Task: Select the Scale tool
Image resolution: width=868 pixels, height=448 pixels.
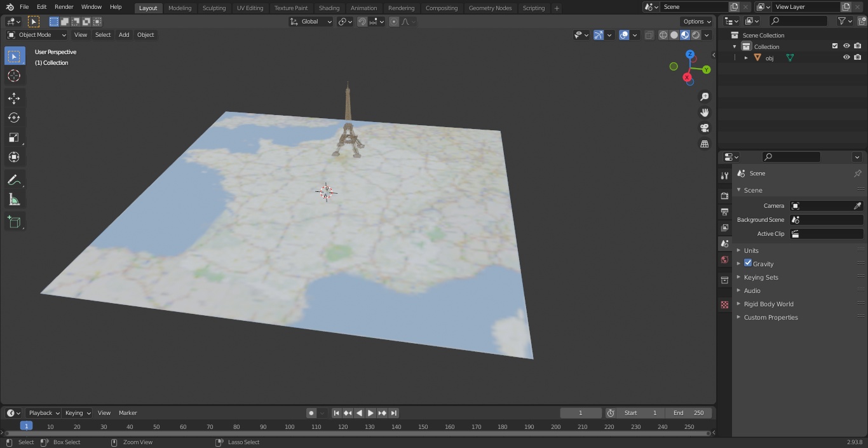Action: click(14, 137)
